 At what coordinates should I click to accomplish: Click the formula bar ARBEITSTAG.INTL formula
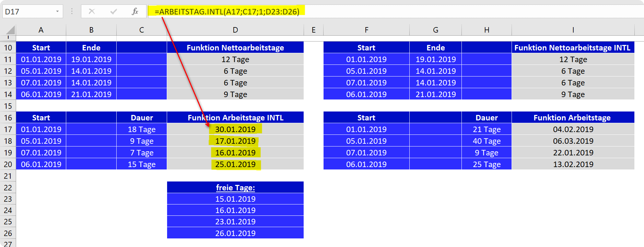pos(227,12)
